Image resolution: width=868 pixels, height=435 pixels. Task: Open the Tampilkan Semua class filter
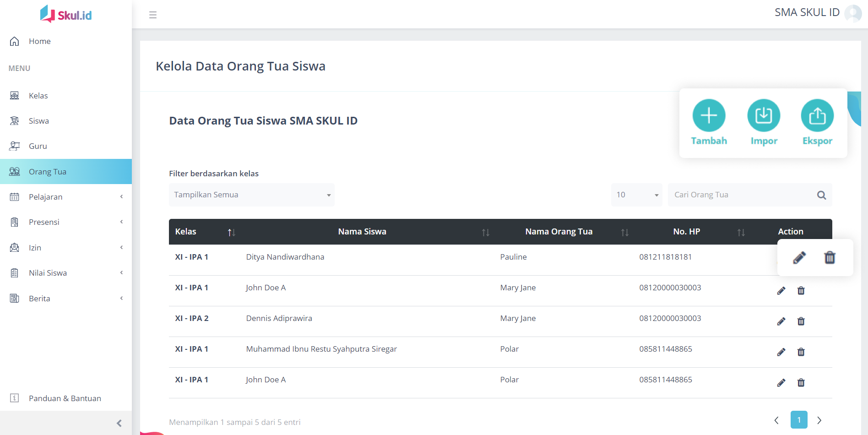[x=251, y=195]
